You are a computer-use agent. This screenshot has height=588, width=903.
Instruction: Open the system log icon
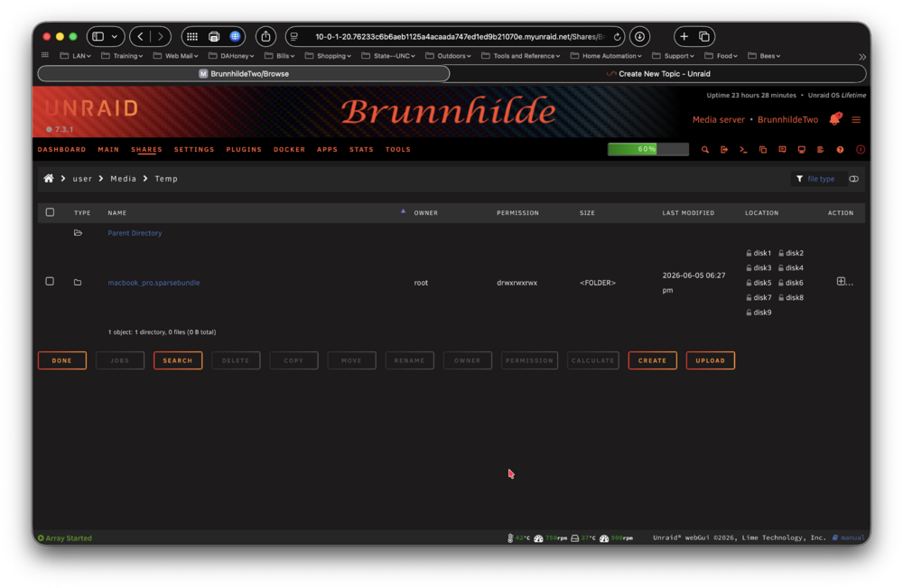pyautogui.click(x=821, y=150)
